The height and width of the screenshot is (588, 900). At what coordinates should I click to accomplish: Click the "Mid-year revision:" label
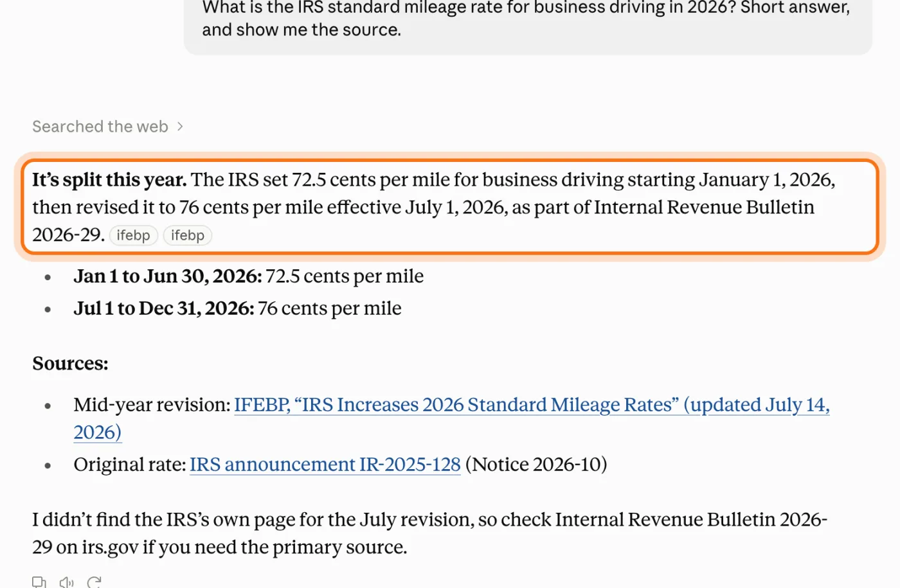coord(152,405)
